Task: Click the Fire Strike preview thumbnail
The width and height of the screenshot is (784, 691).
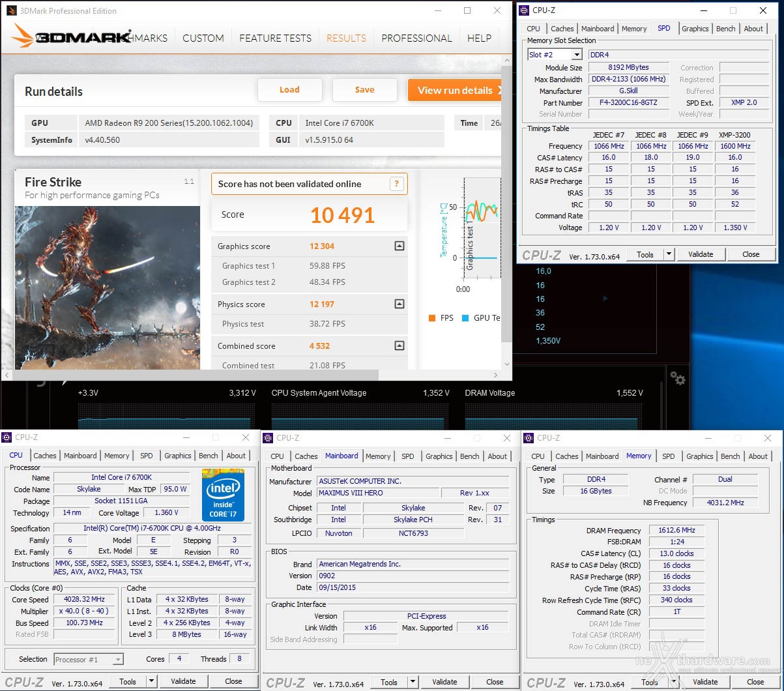Action: [108, 287]
